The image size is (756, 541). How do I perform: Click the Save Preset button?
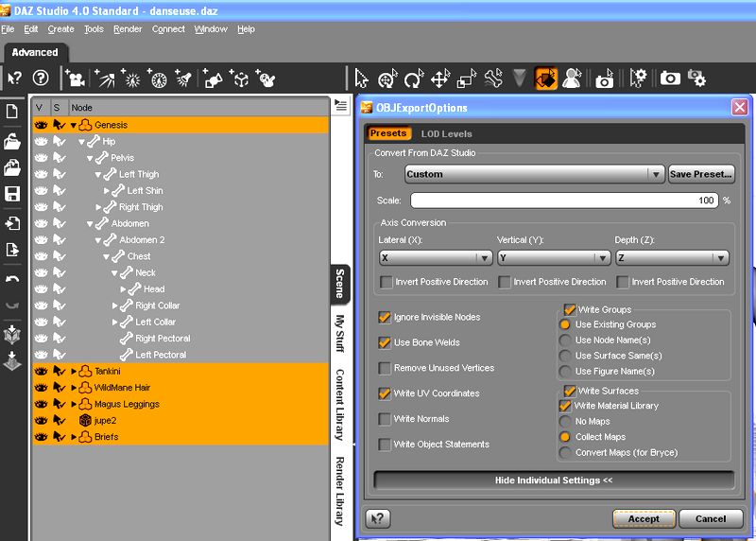tap(701, 174)
